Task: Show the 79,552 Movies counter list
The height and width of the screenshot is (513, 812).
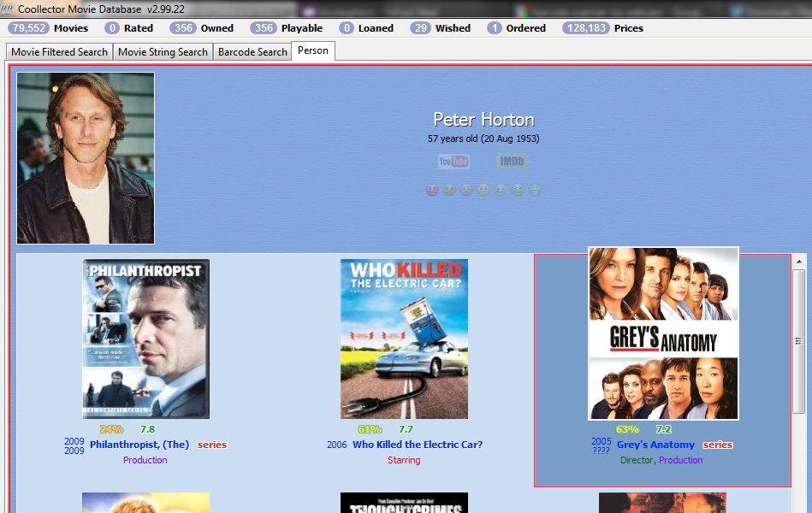Action: click(x=48, y=28)
